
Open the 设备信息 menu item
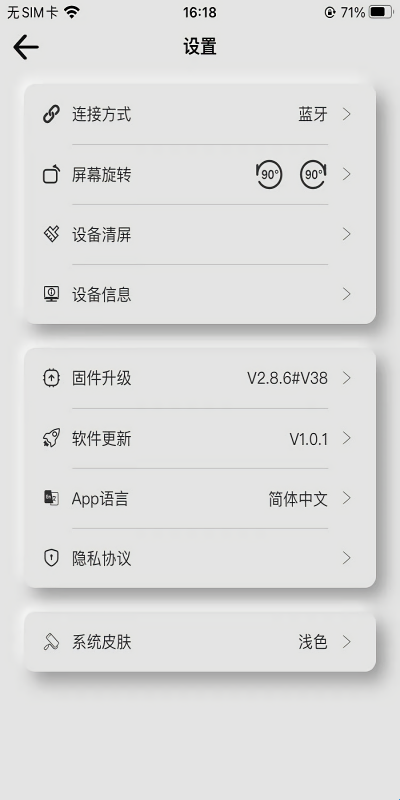click(x=200, y=294)
